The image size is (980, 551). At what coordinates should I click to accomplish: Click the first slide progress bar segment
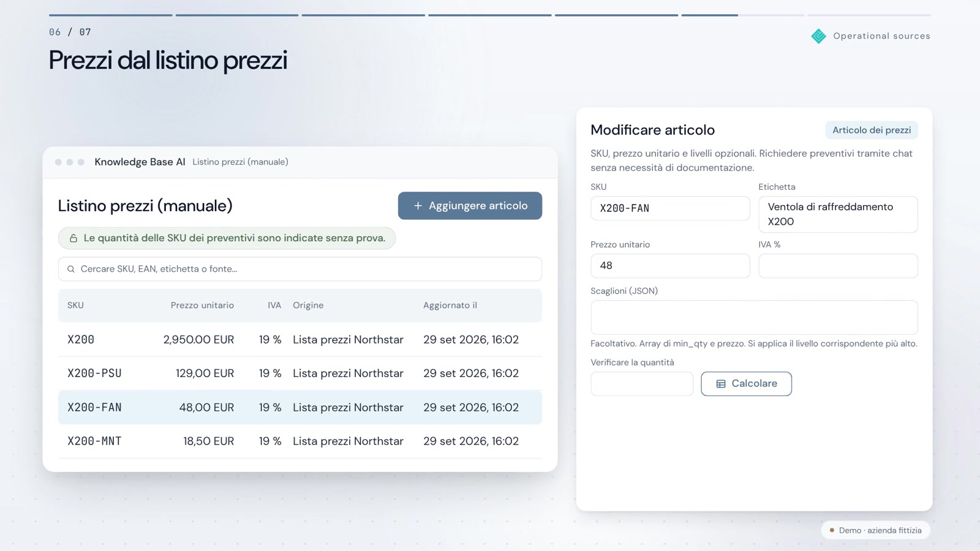coord(110,15)
